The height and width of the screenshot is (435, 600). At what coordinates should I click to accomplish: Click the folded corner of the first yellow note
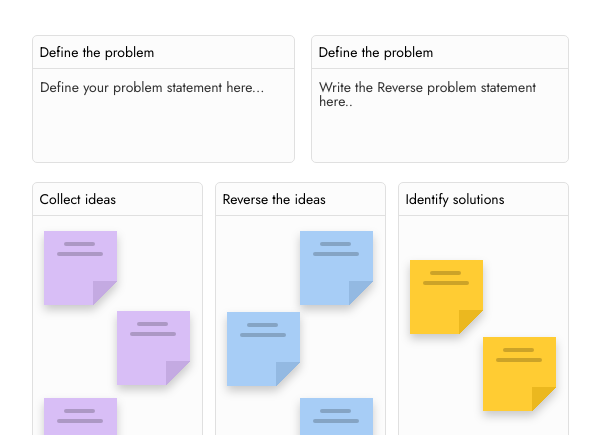tap(473, 324)
